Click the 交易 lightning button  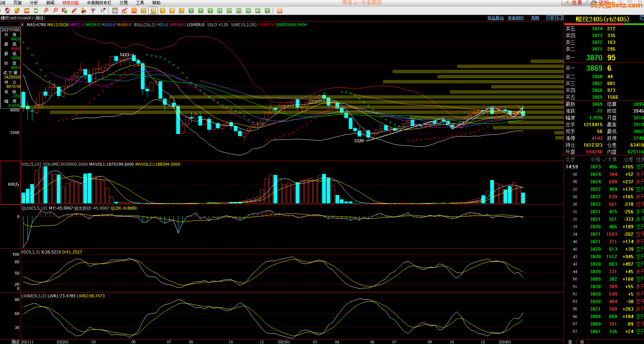tap(574, 3)
